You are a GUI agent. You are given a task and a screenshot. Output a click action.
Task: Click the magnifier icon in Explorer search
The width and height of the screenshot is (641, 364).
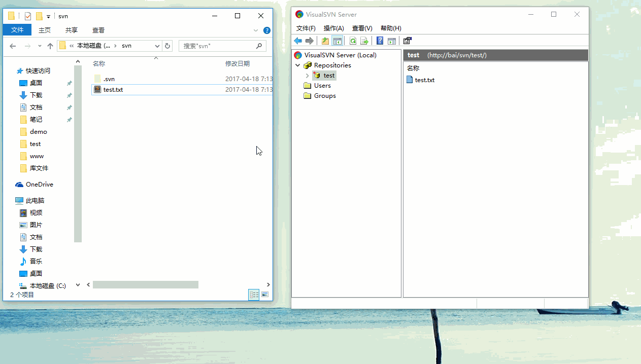tap(259, 46)
